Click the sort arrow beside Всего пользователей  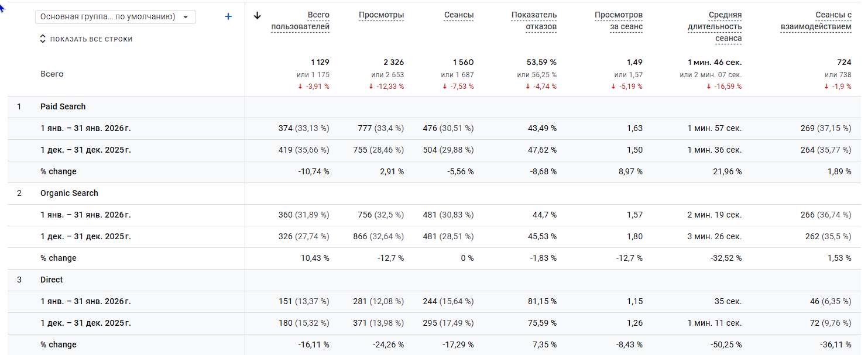[257, 16]
